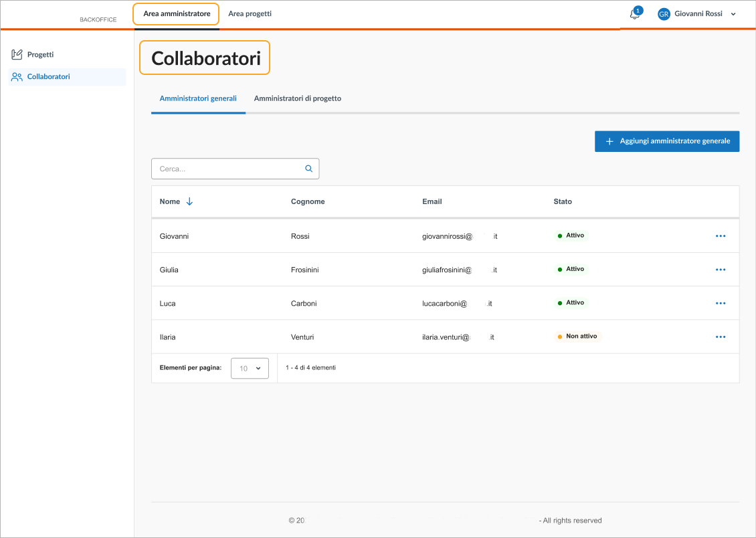Open Collaboratori in the sidebar
This screenshot has height=538, width=756.
[x=48, y=76]
